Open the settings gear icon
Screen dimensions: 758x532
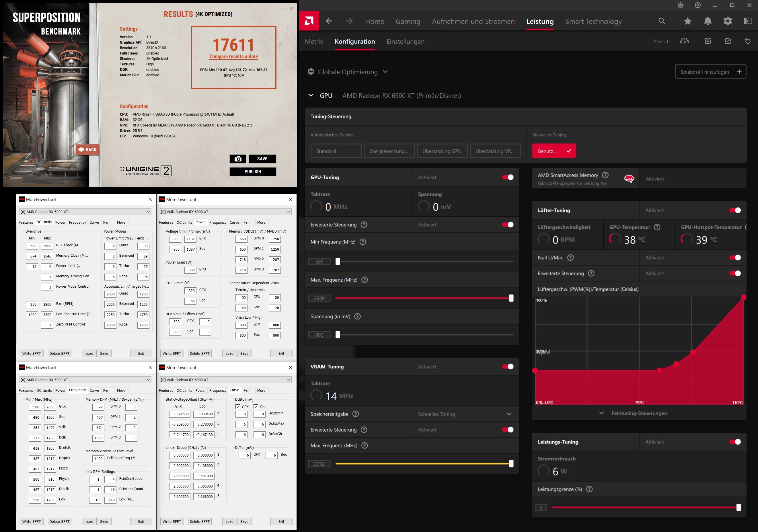[x=728, y=21]
